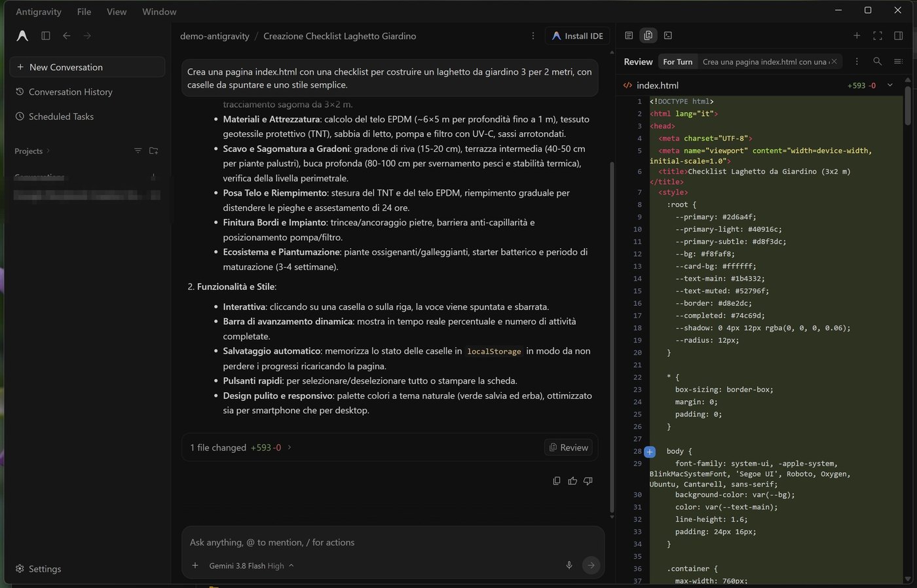Click the plus icon in the right panel header

pyautogui.click(x=857, y=35)
